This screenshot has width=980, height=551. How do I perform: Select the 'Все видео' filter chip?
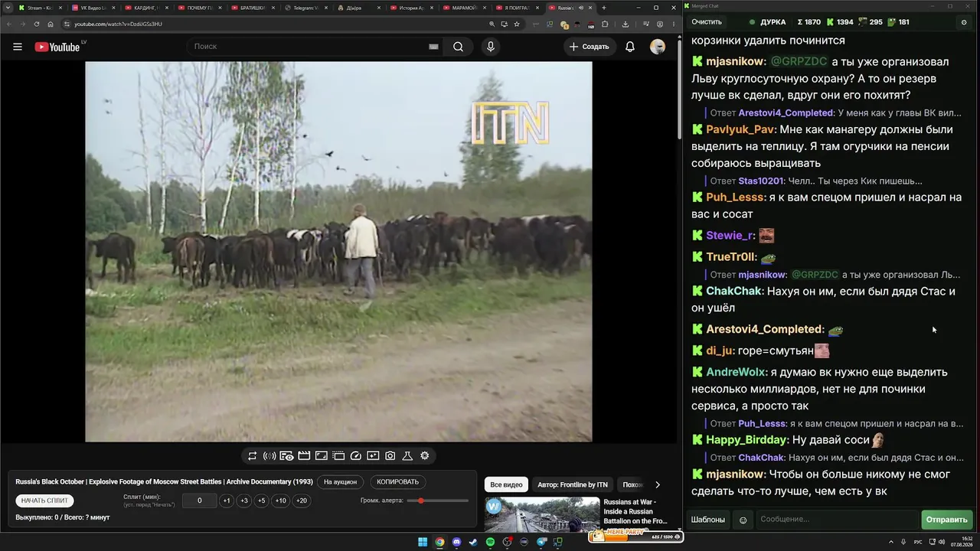[x=506, y=484]
